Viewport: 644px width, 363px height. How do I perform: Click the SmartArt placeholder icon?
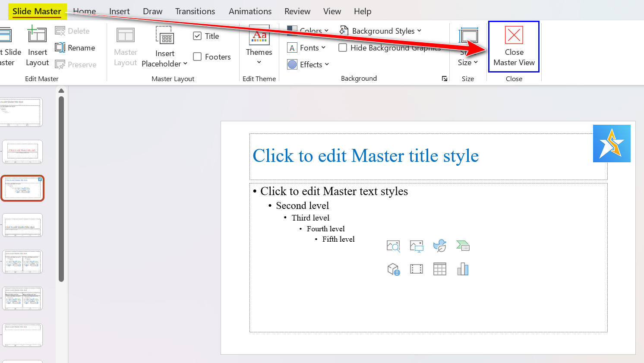coord(463,246)
